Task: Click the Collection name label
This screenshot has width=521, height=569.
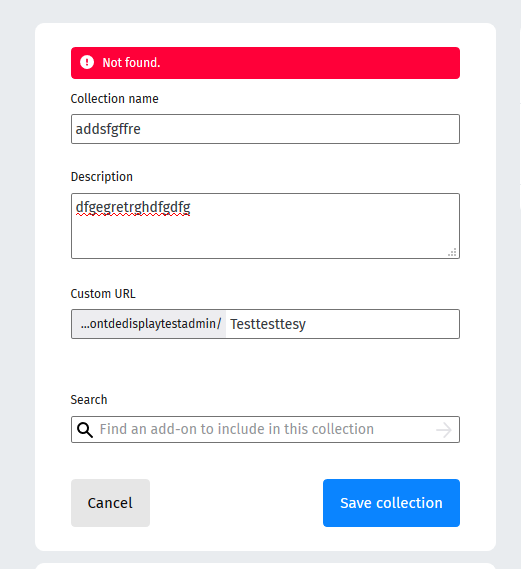Action: [x=115, y=99]
